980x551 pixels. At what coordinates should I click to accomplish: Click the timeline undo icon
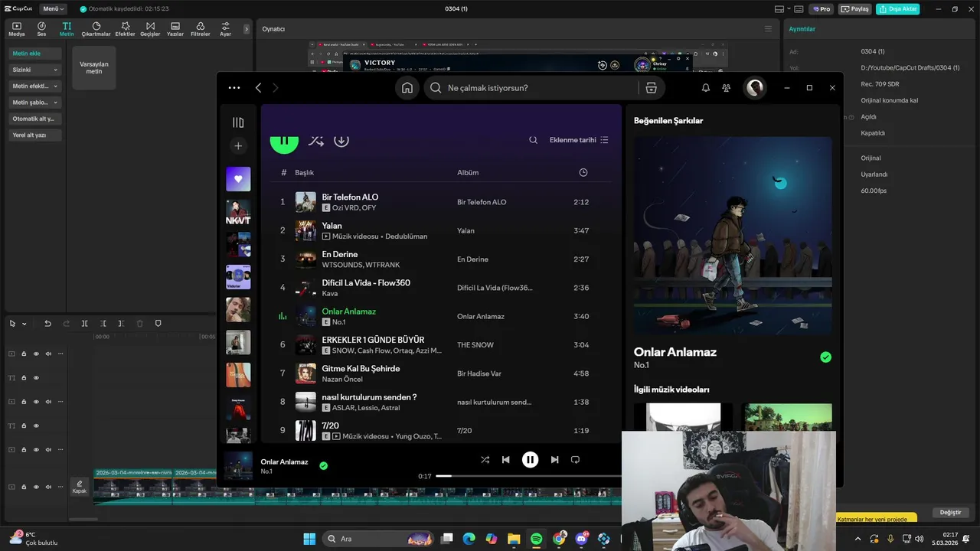47,324
